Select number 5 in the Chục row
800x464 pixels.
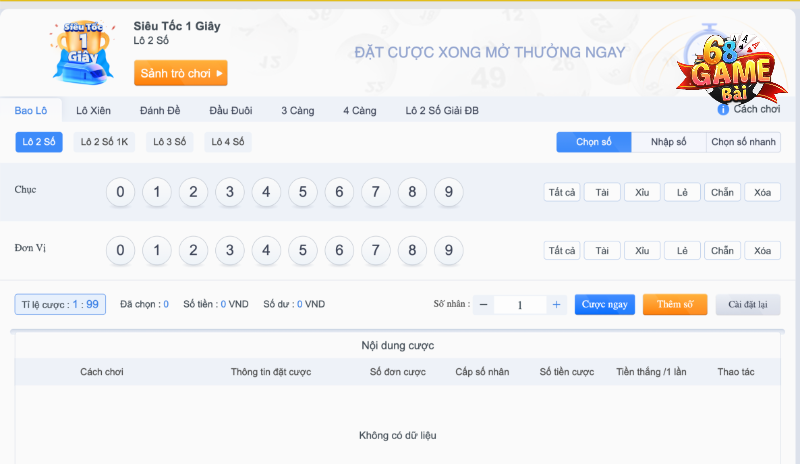click(x=303, y=192)
